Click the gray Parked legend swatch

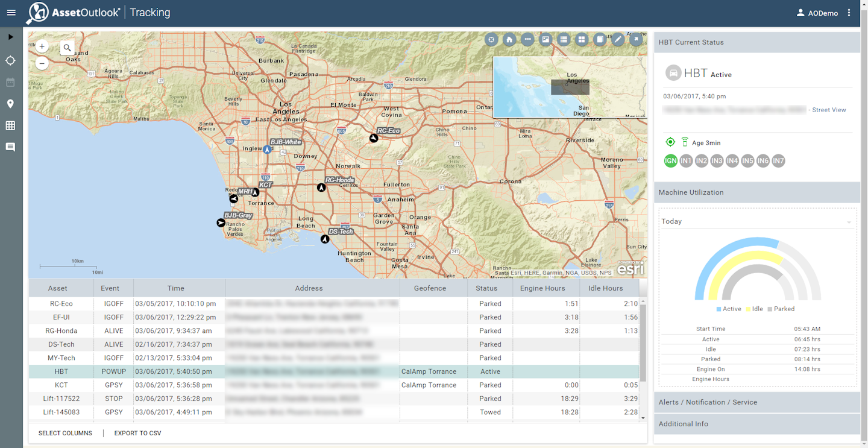770,309
